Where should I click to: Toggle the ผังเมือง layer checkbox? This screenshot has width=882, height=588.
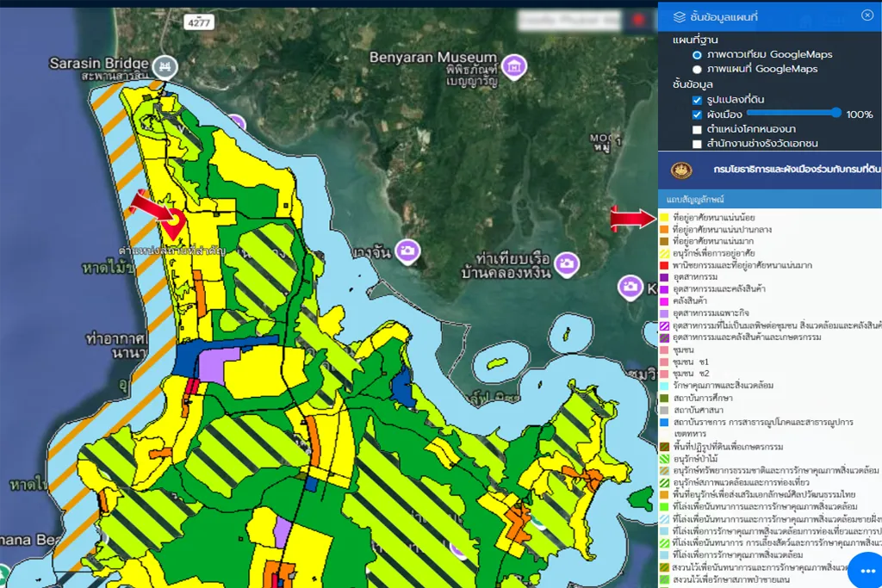(x=697, y=115)
